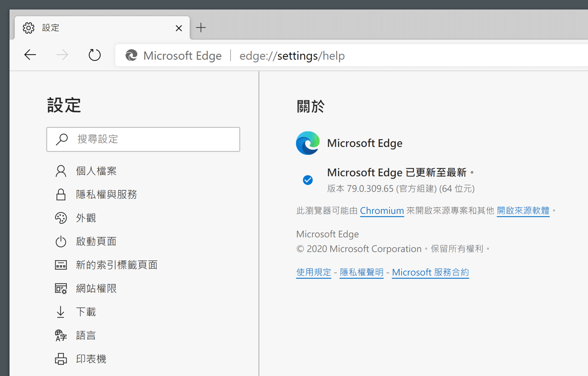Screen dimensions: 588x376
Task: Switch to the 設定 settings tab
Action: pyautogui.click(x=51, y=28)
